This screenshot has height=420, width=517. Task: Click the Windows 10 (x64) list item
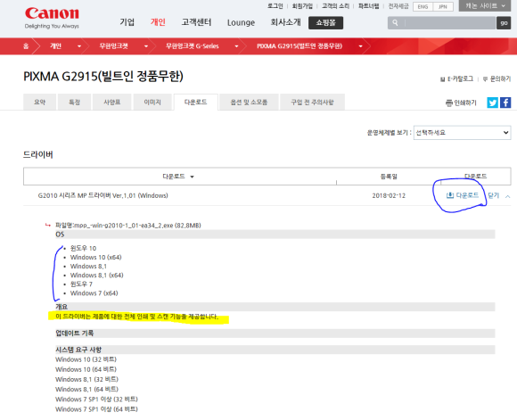pyautogui.click(x=96, y=258)
